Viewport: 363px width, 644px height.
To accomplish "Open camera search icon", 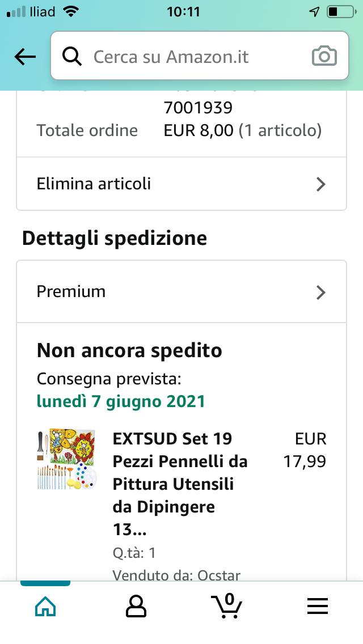I will coord(324,57).
